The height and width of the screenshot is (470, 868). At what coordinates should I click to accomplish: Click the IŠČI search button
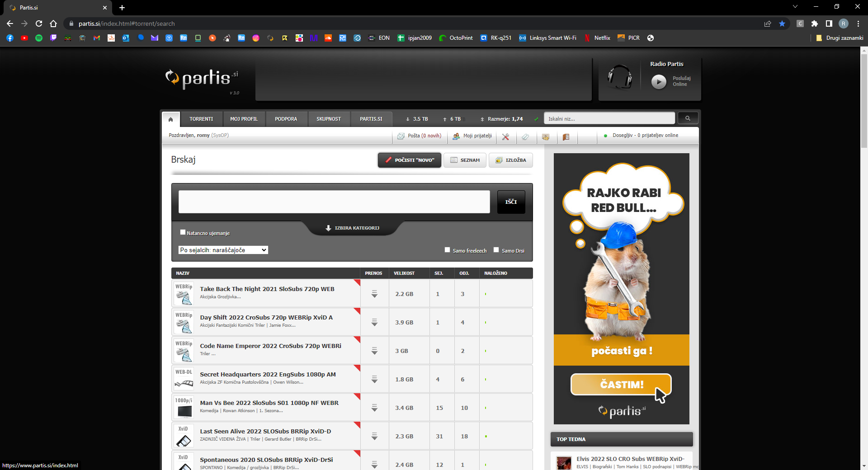[511, 202]
